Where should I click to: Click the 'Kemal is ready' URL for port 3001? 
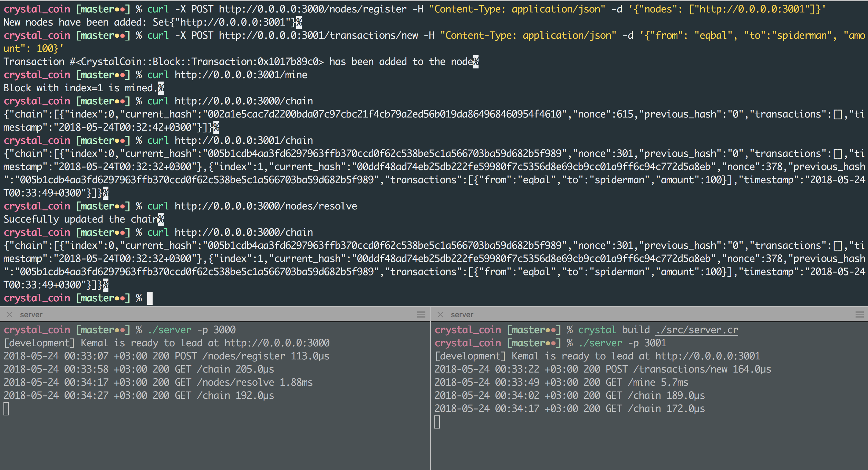[707, 356]
